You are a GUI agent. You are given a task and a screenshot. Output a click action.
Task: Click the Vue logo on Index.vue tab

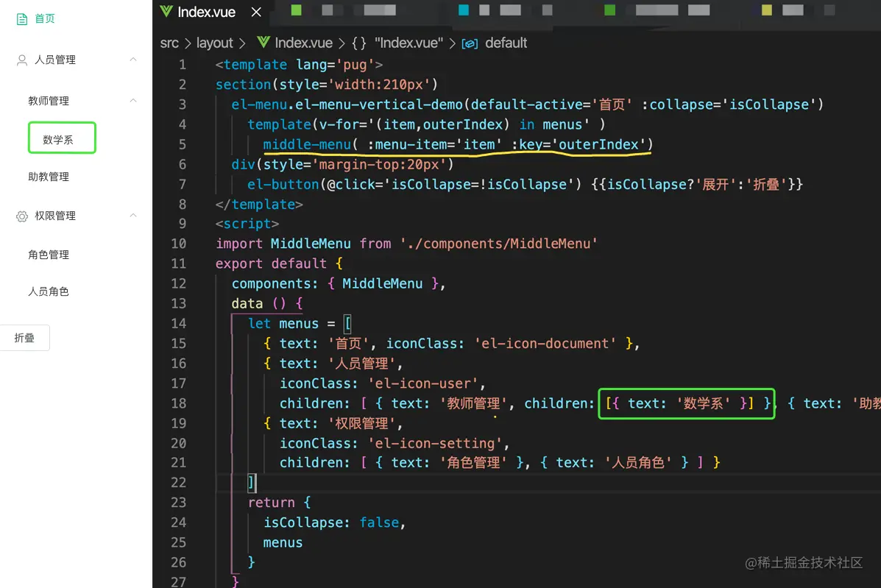coord(166,11)
